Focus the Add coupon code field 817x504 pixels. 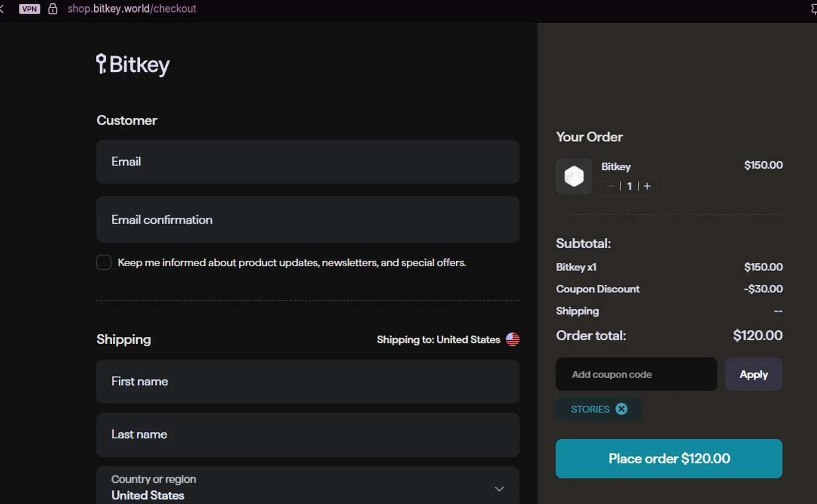coord(636,374)
